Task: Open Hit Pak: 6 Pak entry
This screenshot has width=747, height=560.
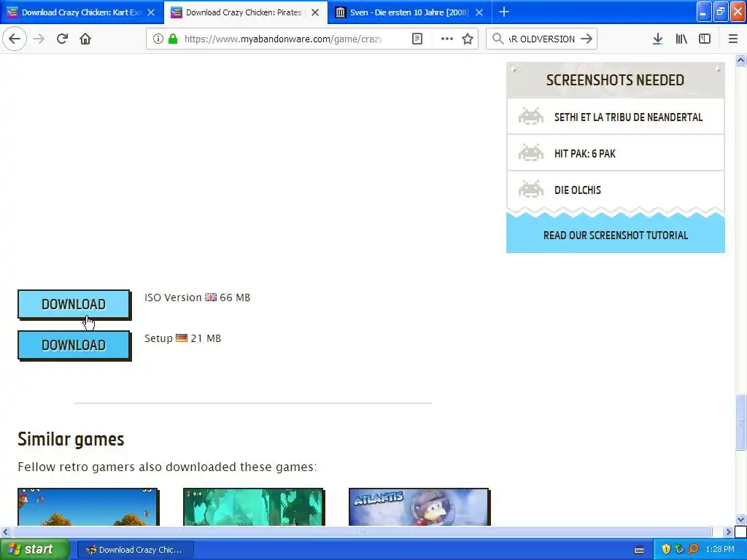Action: point(615,153)
